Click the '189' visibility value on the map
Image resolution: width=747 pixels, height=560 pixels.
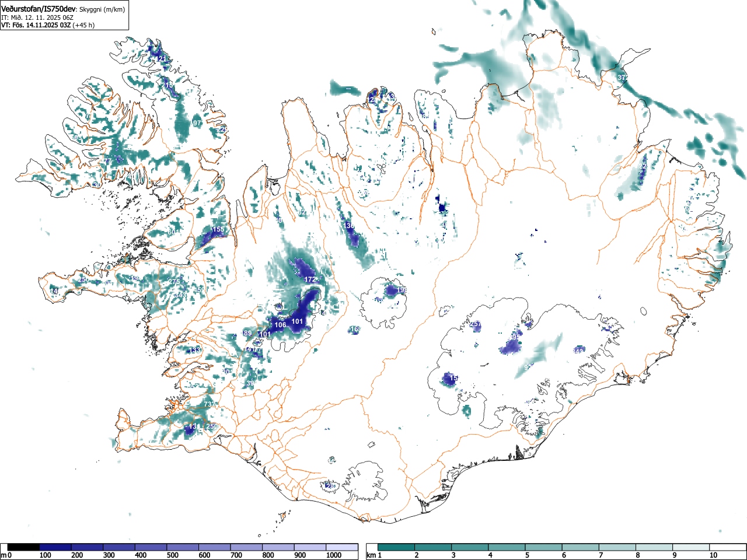click(246, 334)
